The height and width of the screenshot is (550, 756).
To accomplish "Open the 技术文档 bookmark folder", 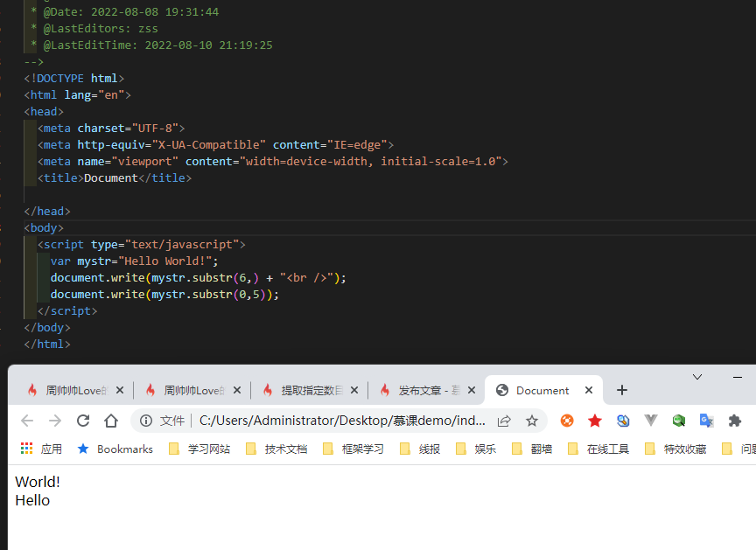I will click(276, 449).
